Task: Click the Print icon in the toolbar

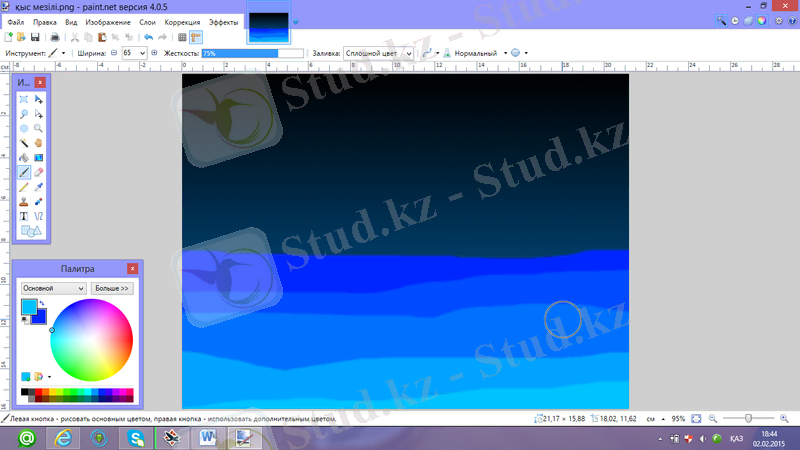Action: [x=55, y=37]
